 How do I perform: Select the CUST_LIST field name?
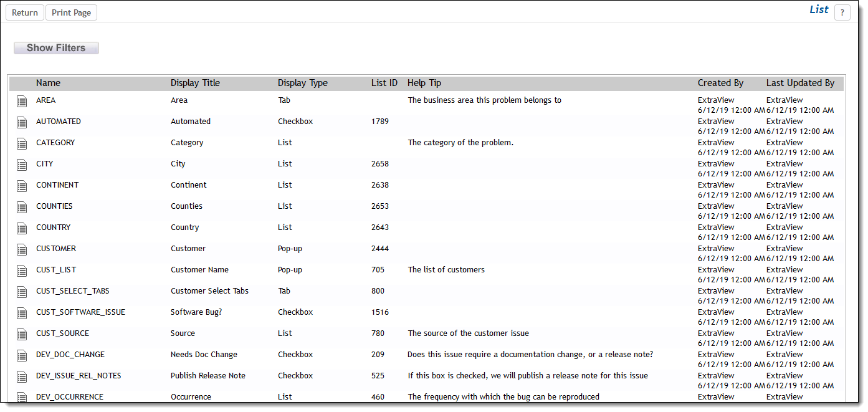pyautogui.click(x=56, y=269)
